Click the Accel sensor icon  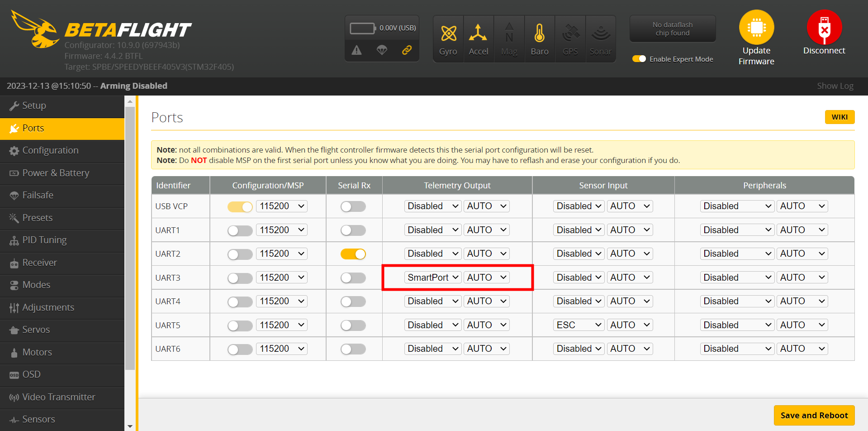pyautogui.click(x=479, y=39)
